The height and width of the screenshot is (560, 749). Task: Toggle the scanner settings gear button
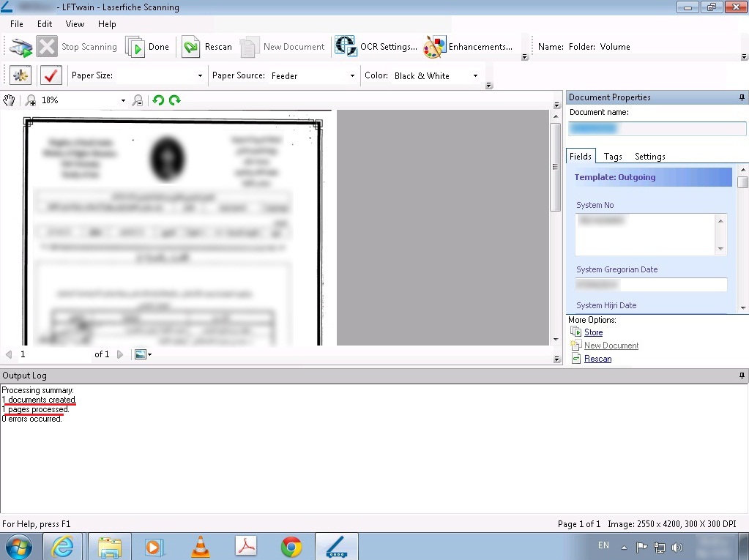pos(21,75)
